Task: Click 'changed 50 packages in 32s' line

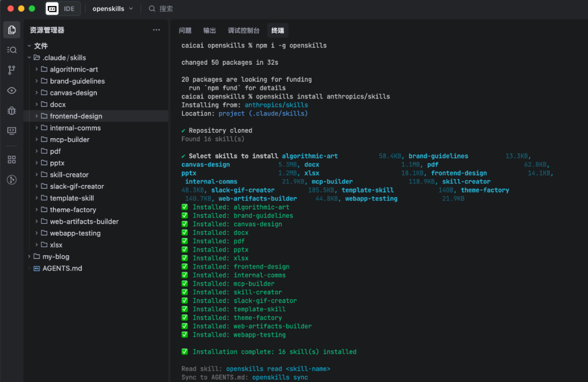Action: point(230,62)
